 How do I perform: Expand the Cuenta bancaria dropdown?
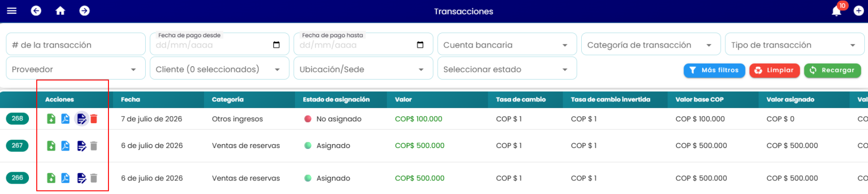tap(507, 44)
